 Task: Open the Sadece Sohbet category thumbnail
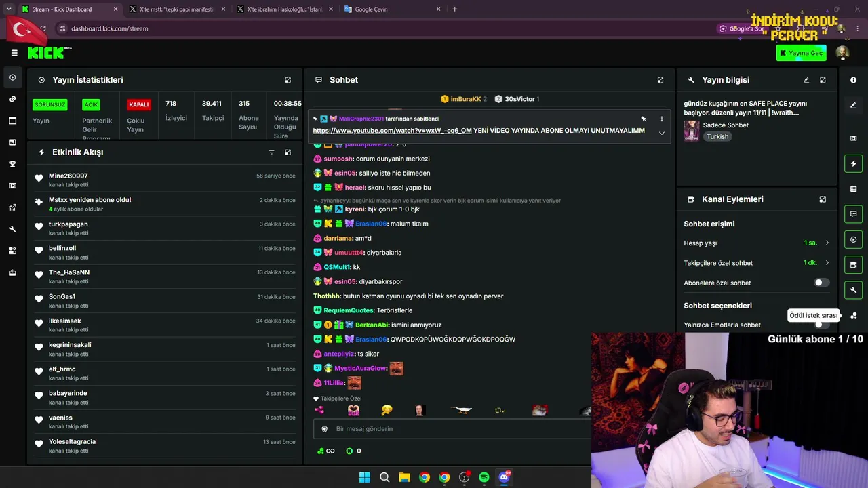point(692,131)
